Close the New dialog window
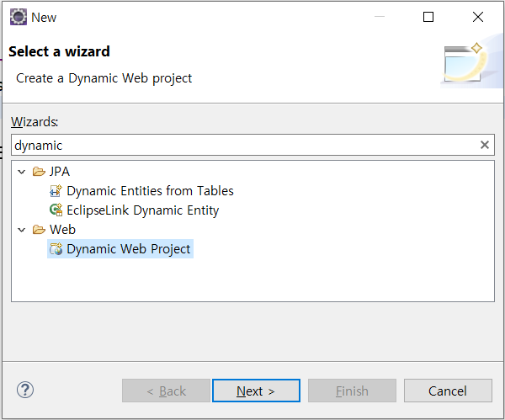Image resolution: width=505 pixels, height=420 pixels. click(478, 17)
